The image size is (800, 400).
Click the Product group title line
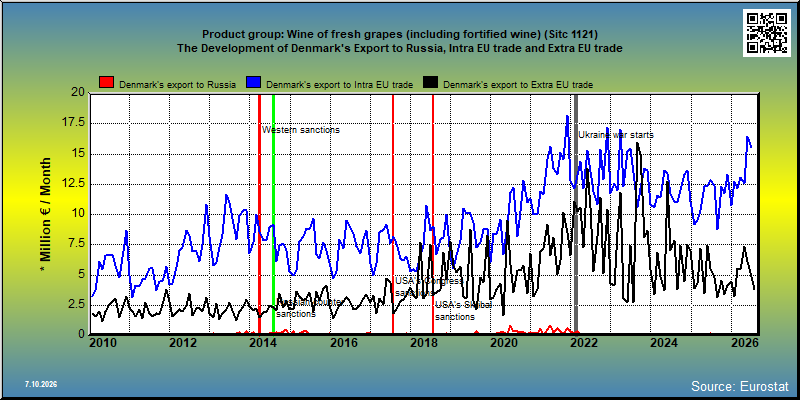[x=400, y=34]
